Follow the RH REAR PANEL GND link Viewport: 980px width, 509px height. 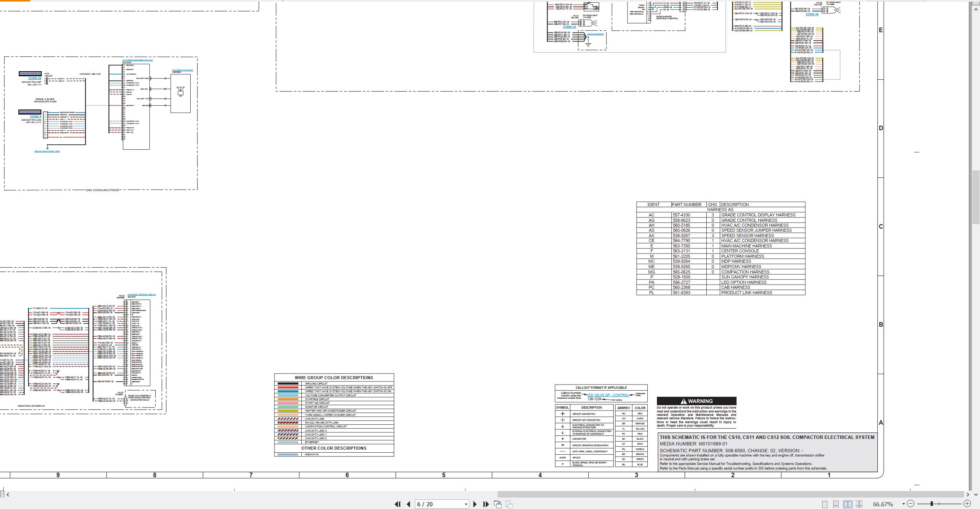coord(47,151)
